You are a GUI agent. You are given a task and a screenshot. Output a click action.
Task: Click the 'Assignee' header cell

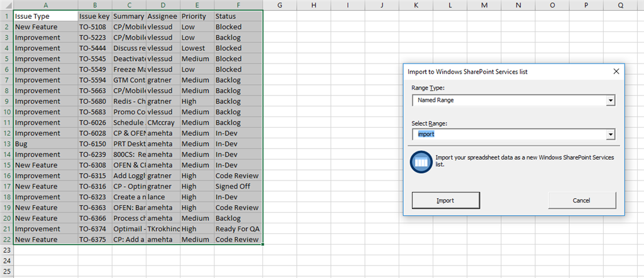(163, 16)
